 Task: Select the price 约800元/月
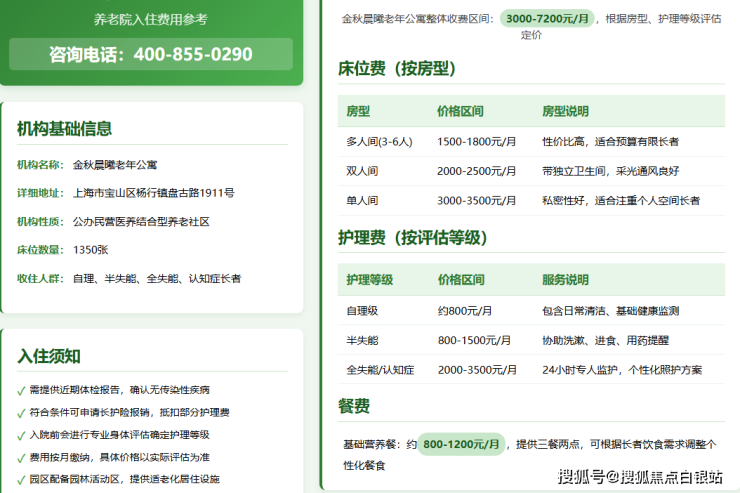pos(465,311)
